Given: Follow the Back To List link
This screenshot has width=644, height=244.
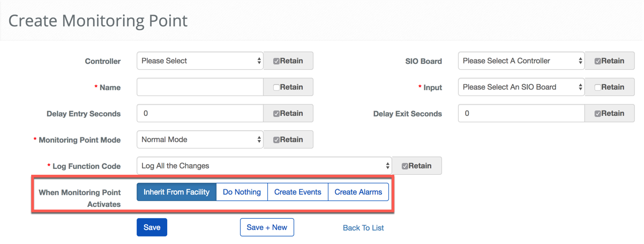Looking at the screenshot, I should tap(363, 228).
